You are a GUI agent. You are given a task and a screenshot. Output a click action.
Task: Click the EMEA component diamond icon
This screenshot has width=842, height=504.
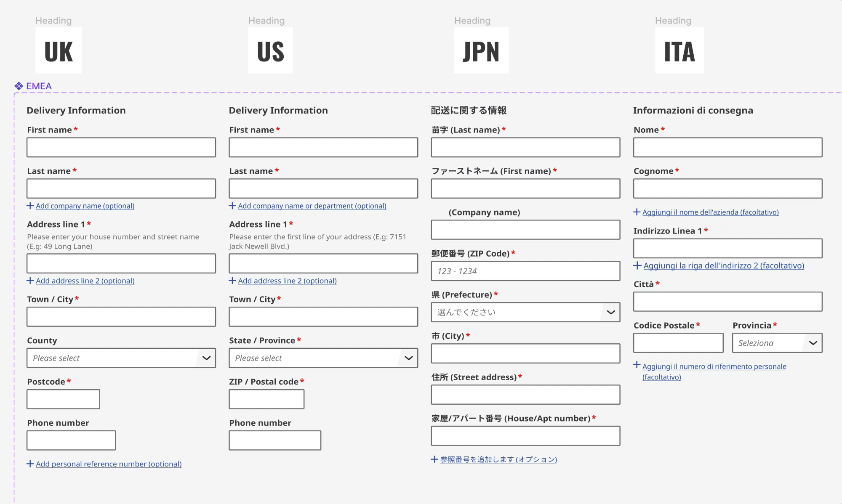(19, 86)
